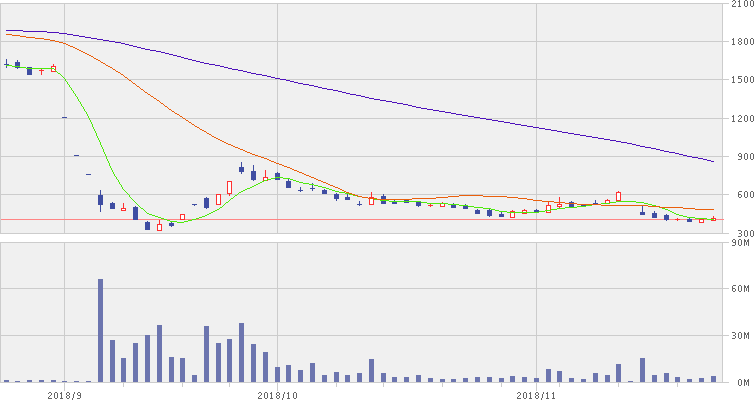Click the first candlestick on the chart
The height and width of the screenshot is (400, 755).
[x=7, y=64]
